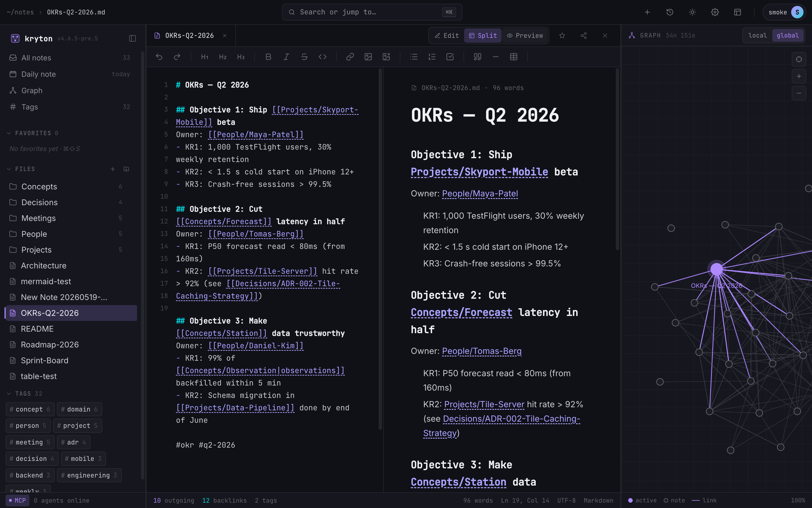Image resolution: width=812 pixels, height=508 pixels.
Task: Open the history icon in top bar
Action: coord(670,12)
